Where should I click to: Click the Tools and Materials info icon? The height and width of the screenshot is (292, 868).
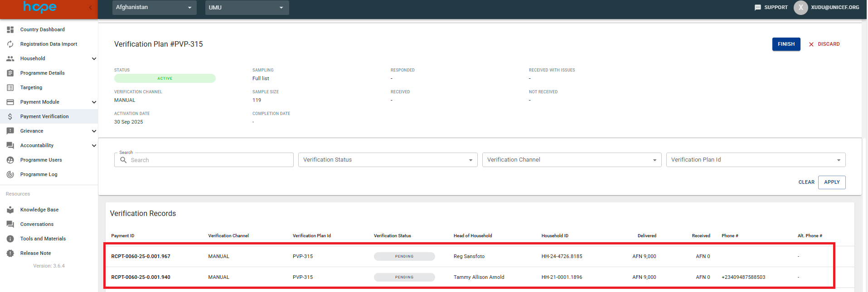pos(10,239)
